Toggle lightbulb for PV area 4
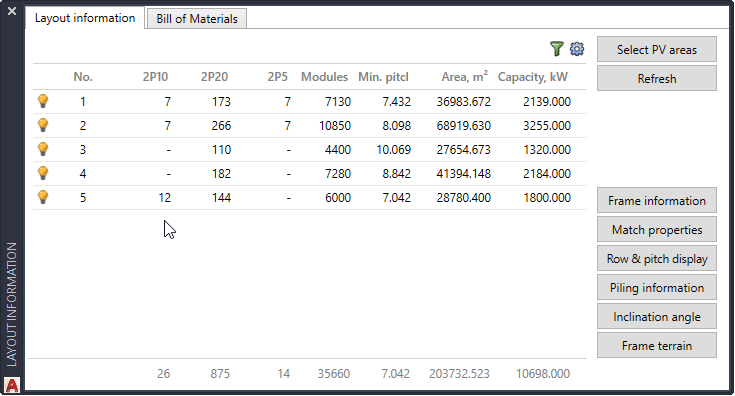 [43, 173]
